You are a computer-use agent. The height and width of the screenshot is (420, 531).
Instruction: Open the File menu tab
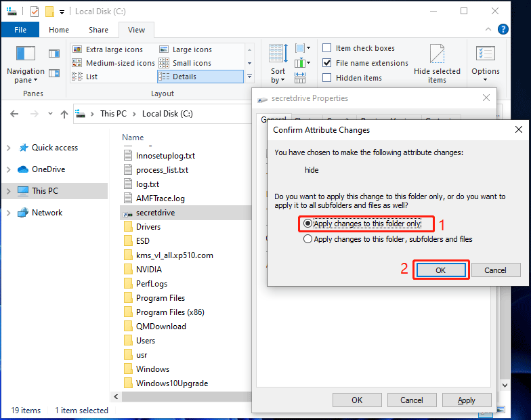click(x=20, y=30)
